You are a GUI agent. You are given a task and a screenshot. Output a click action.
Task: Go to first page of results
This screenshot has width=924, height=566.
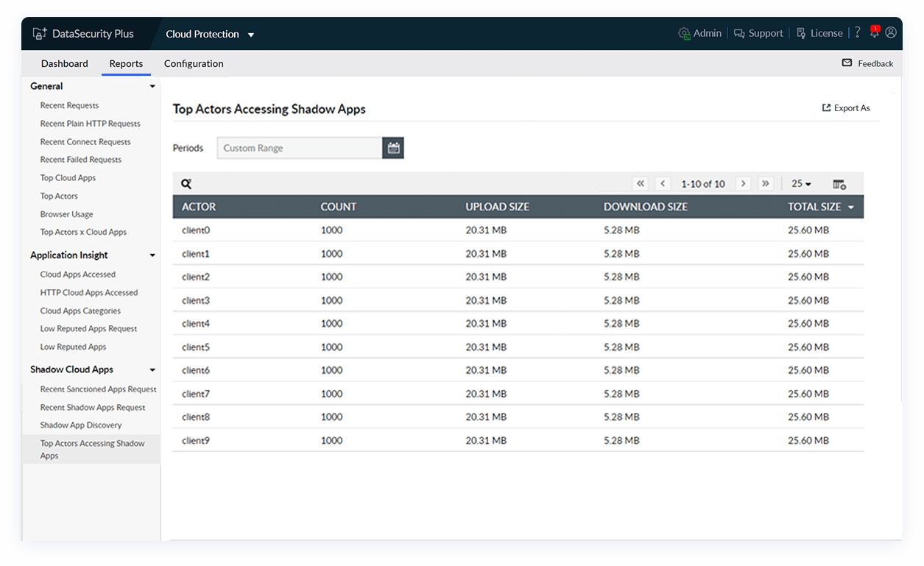[x=641, y=184]
